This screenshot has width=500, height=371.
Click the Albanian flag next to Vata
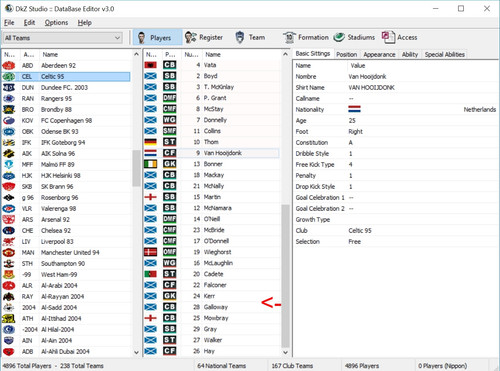[151, 65]
